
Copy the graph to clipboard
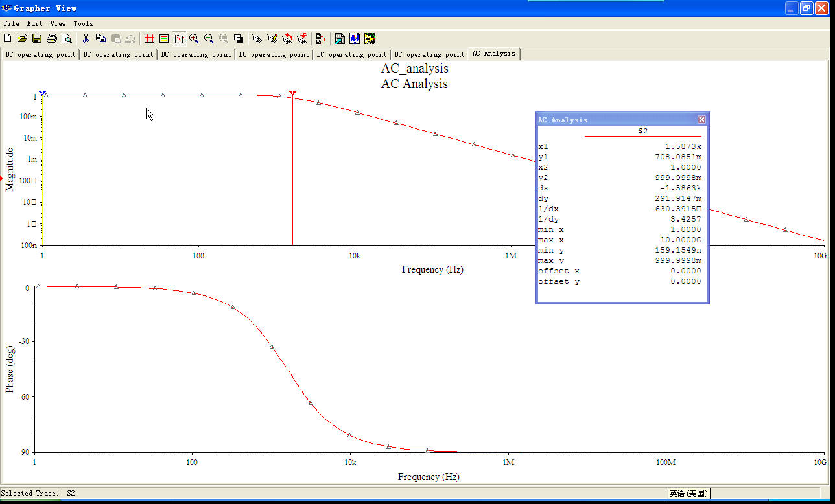[x=100, y=39]
